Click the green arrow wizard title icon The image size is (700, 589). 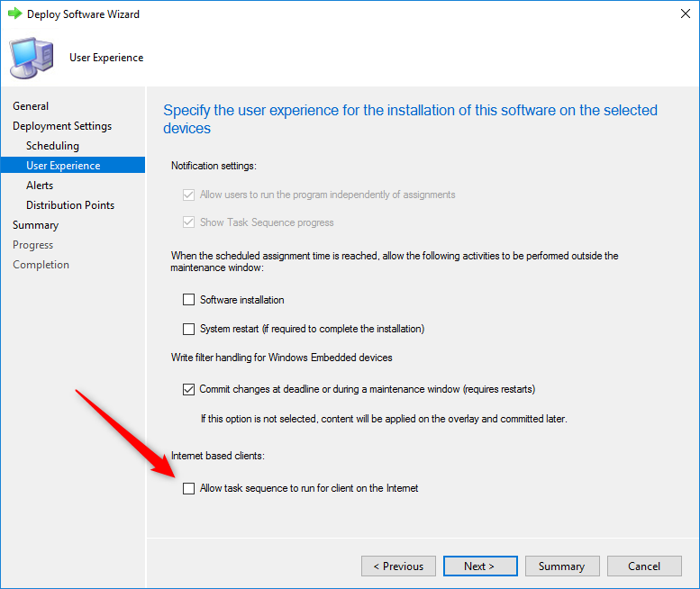14,14
